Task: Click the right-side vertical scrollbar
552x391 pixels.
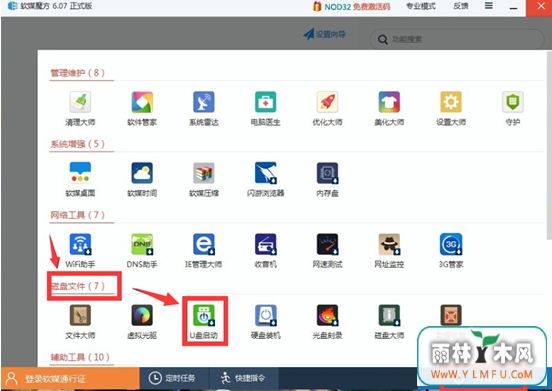Action: click(549, 145)
